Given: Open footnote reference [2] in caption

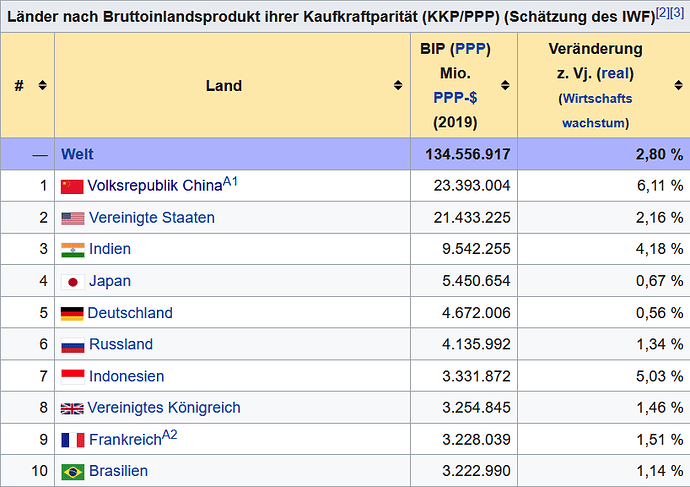Looking at the screenshot, I should point(662,12).
